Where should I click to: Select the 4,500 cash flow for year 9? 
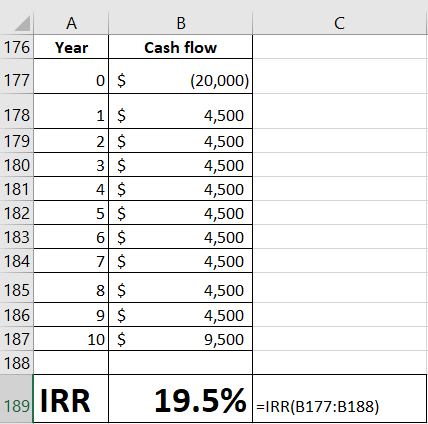(181, 315)
